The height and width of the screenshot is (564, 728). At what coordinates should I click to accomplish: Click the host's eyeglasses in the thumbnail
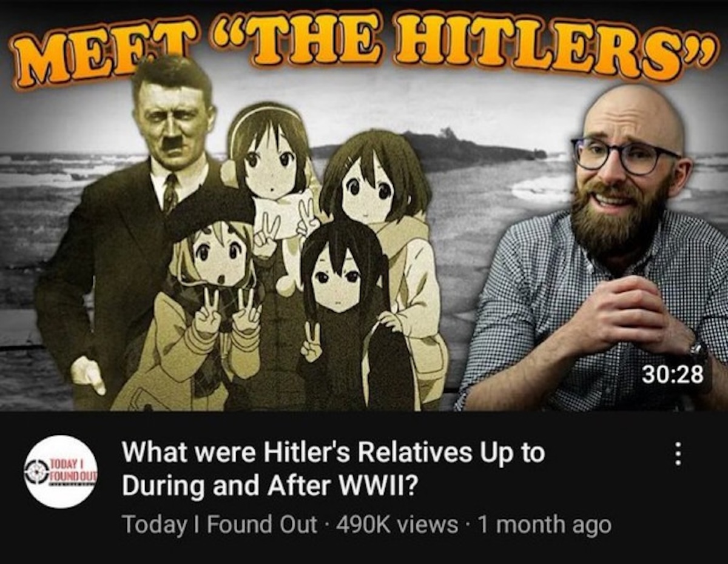(624, 155)
